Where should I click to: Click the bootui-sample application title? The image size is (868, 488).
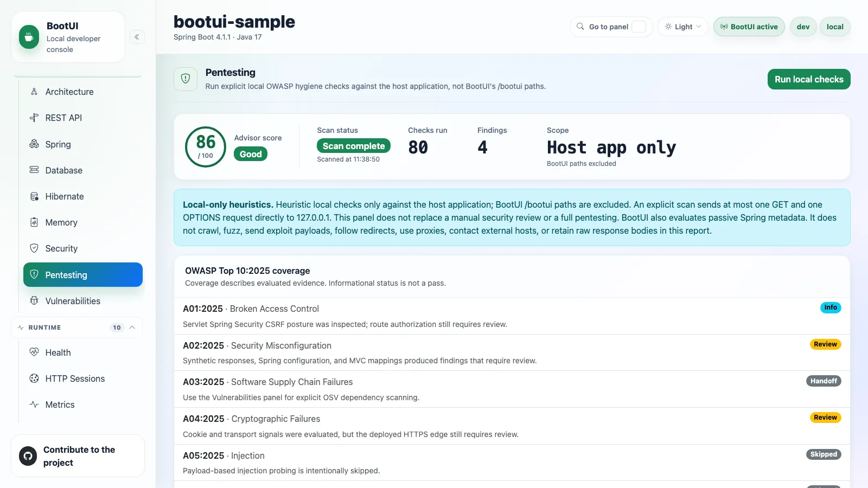(234, 22)
